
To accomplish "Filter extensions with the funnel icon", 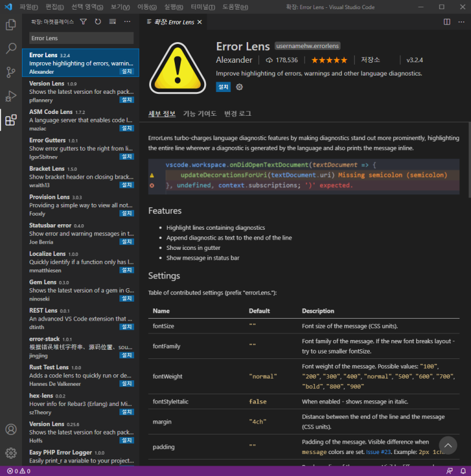I will tap(83, 21).
